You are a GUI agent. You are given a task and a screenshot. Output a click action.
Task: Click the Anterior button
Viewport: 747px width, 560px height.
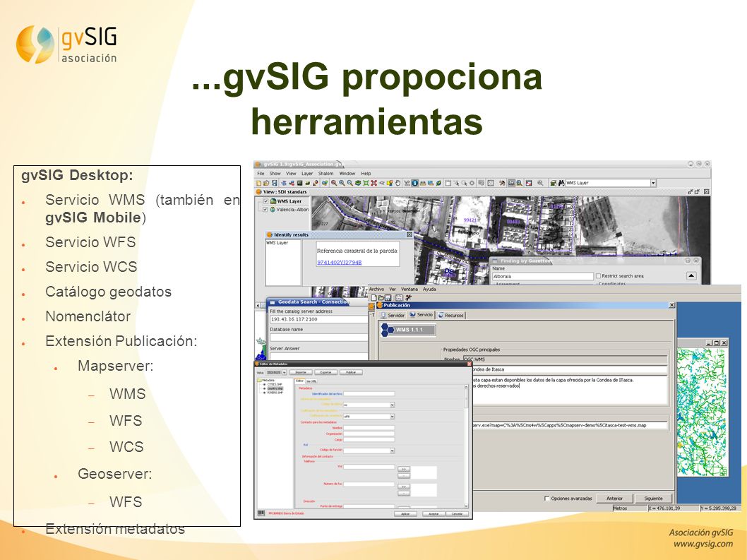[x=614, y=499]
